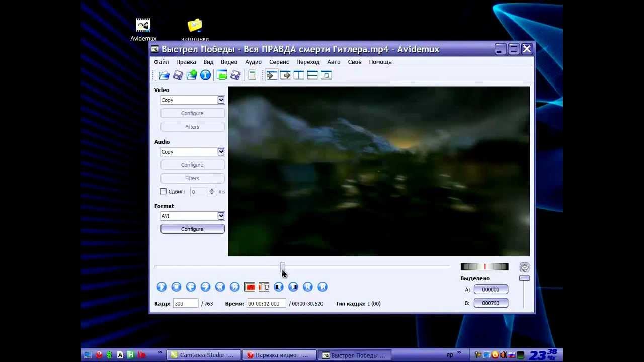Click the Append video folder icon
644x362 pixels.
coord(191,75)
